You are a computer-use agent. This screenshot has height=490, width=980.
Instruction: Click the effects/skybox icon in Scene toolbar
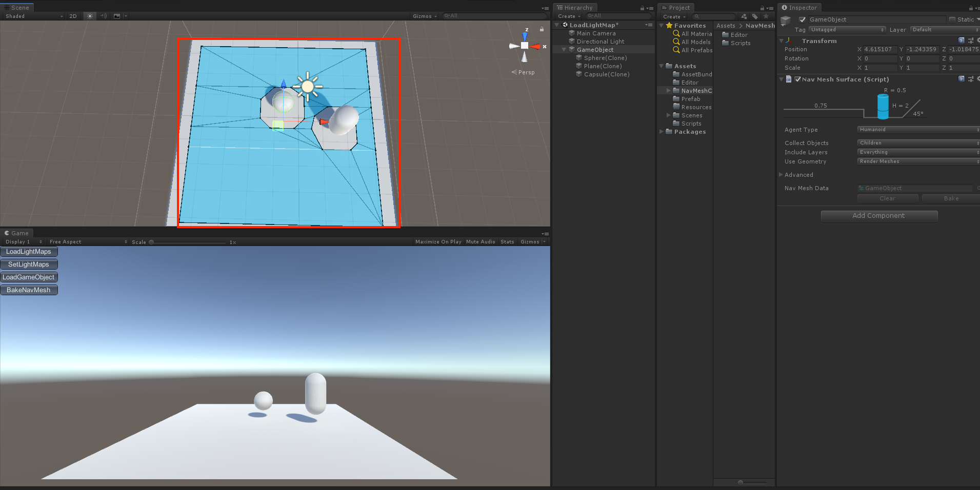pyautogui.click(x=116, y=16)
